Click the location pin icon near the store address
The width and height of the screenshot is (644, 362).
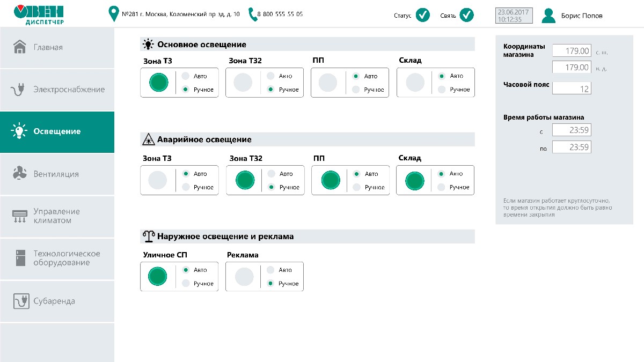pos(113,14)
